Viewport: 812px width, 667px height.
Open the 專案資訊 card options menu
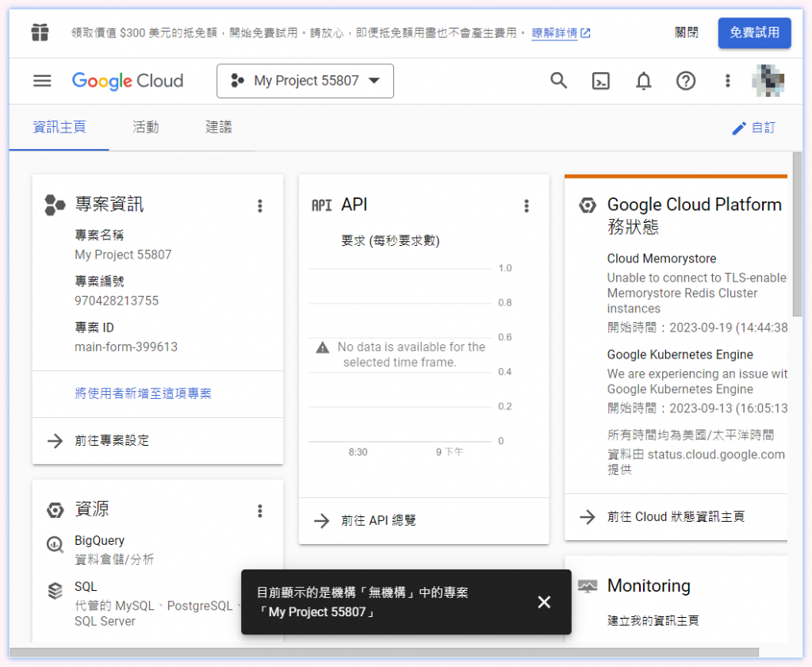pos(260,205)
